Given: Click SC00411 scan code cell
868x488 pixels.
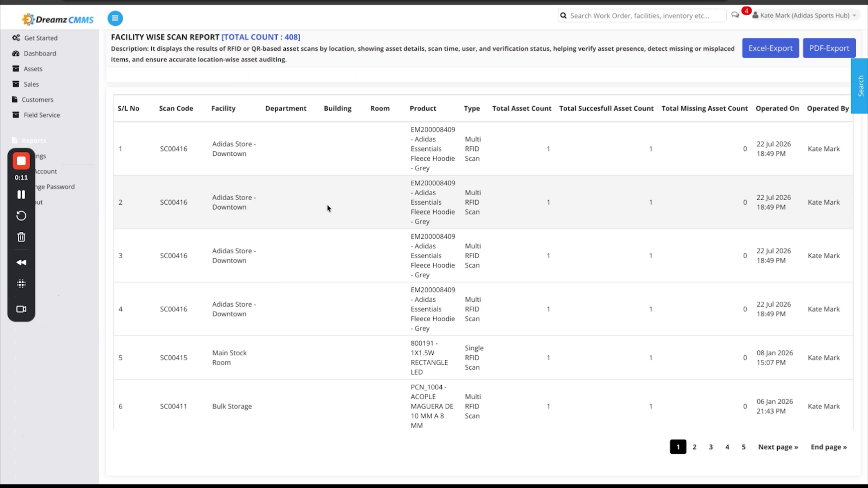Looking at the screenshot, I should tap(174, 406).
